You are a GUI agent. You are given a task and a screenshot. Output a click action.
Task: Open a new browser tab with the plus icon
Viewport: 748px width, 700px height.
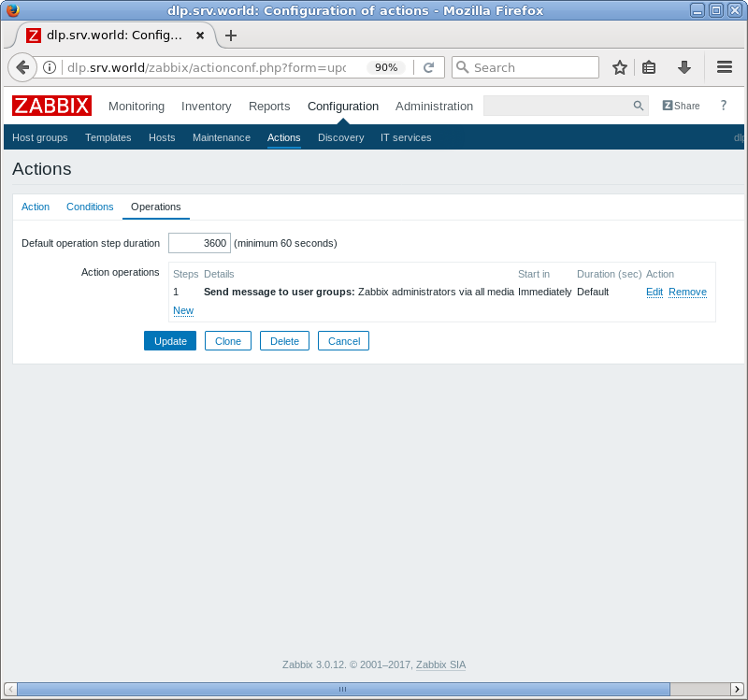231,36
